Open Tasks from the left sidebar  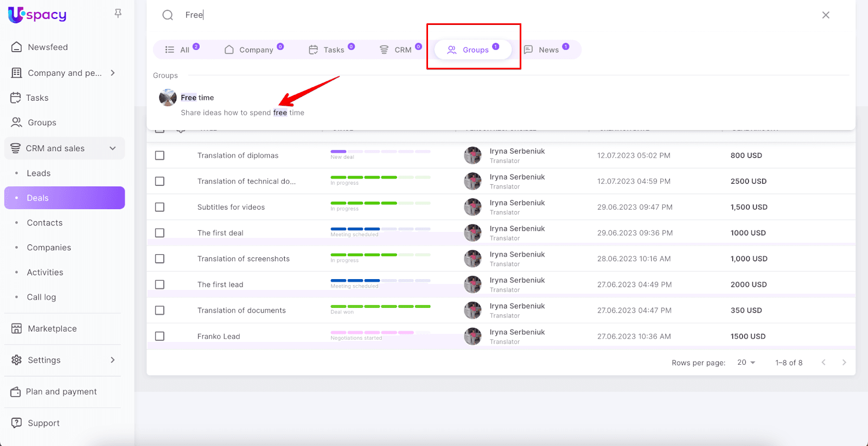[37, 98]
